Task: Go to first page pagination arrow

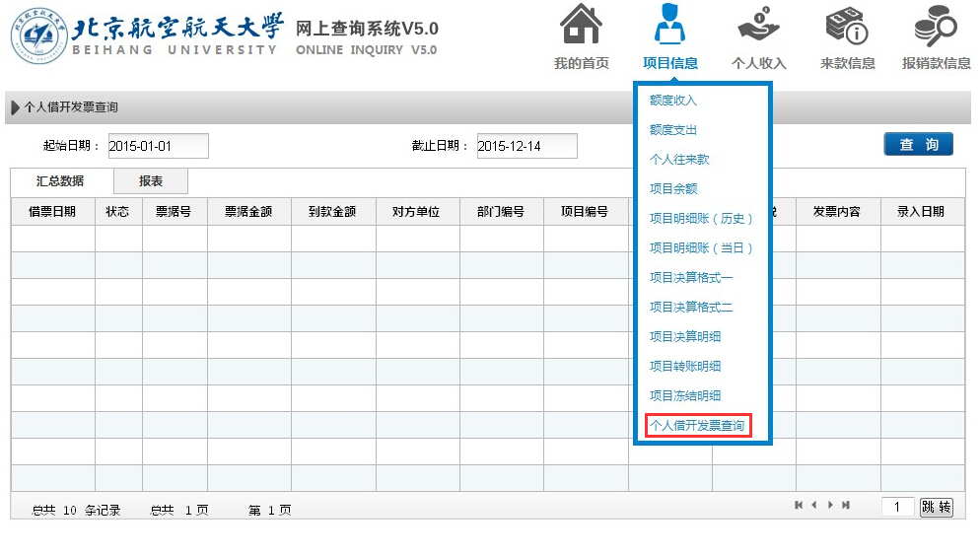Action: pos(799,506)
